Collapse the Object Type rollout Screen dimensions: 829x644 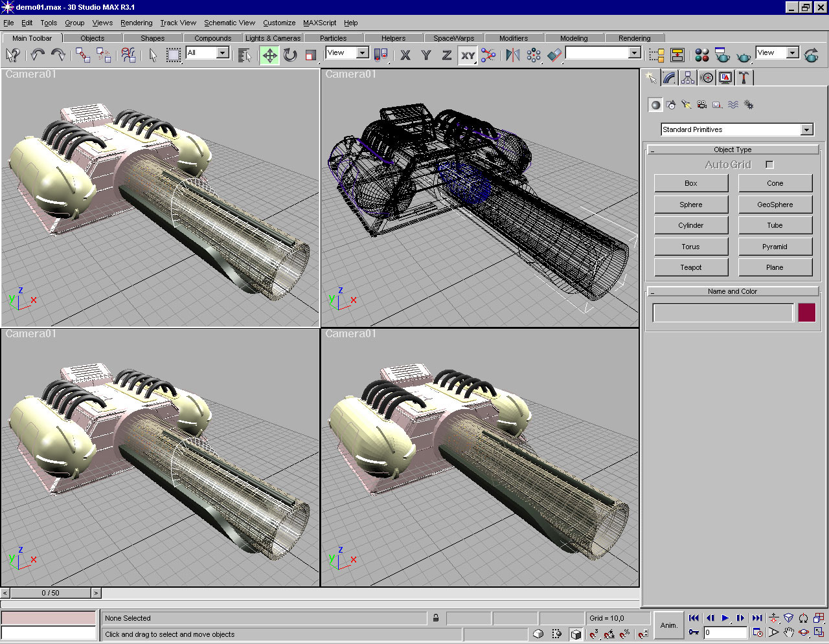732,150
